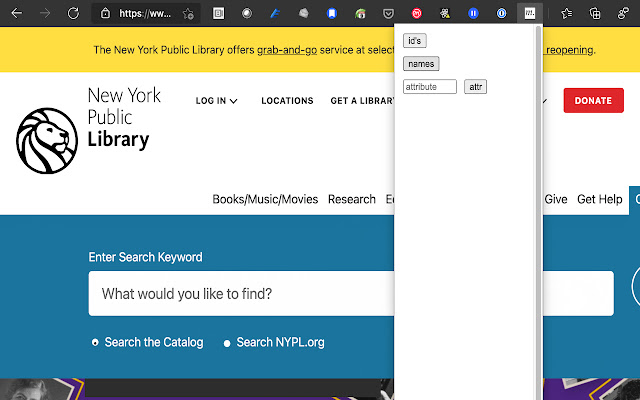Open the GET A LIBRARY card link
Viewport: 640px width, 400px height.
(x=362, y=101)
